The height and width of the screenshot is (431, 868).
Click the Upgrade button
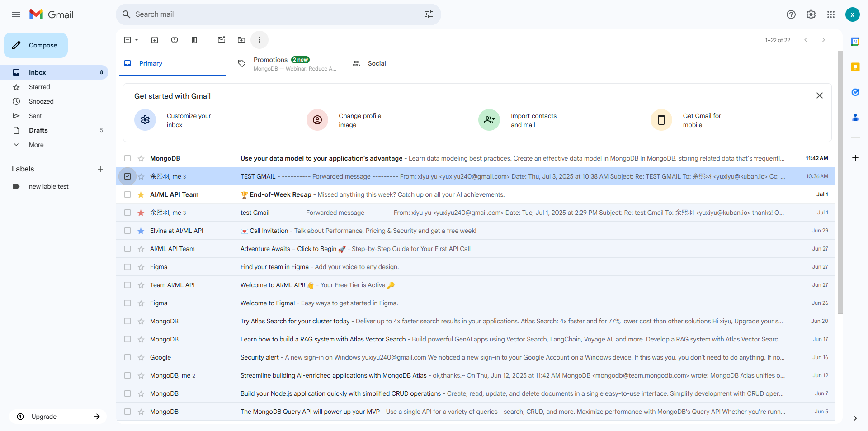click(58, 417)
